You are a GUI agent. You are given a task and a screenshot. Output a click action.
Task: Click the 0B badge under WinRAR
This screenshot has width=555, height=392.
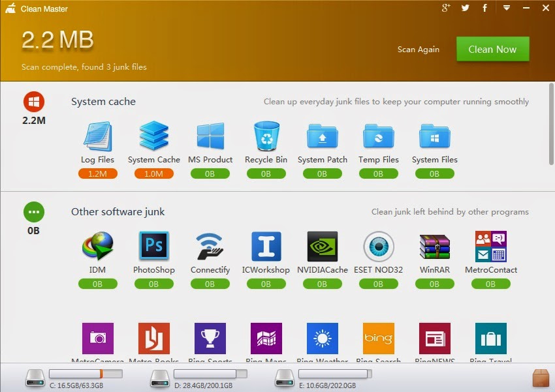(435, 284)
